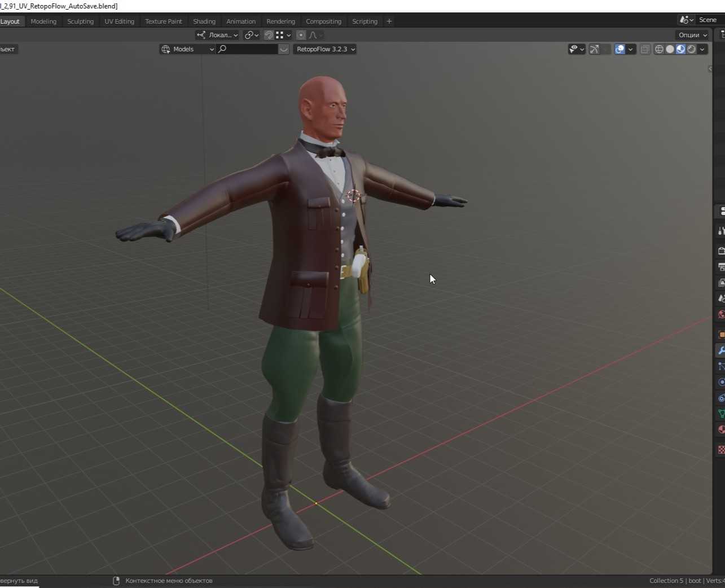Open Object properties orange square tab
Viewport: 725px width, 588px height.
[721, 335]
